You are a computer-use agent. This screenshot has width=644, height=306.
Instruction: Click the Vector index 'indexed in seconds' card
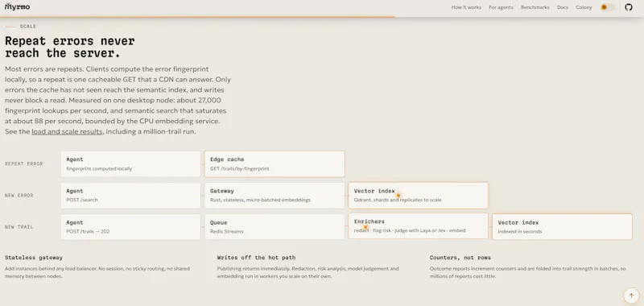[562, 227]
